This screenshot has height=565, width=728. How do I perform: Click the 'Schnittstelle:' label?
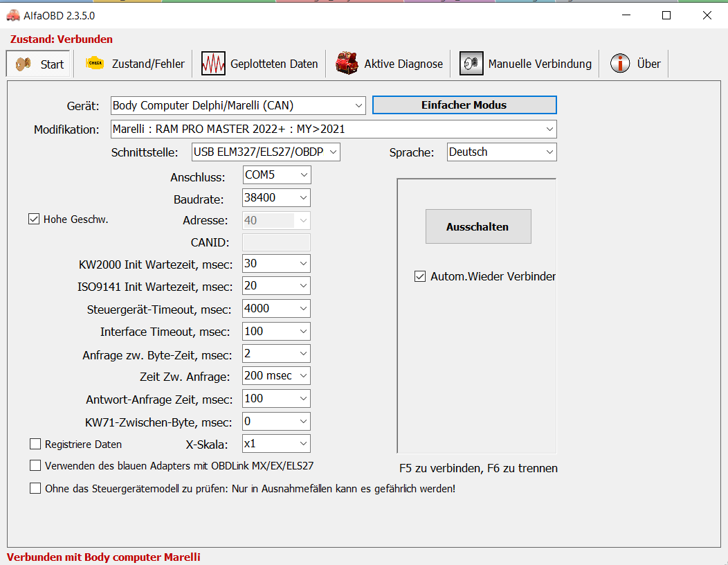145,152
